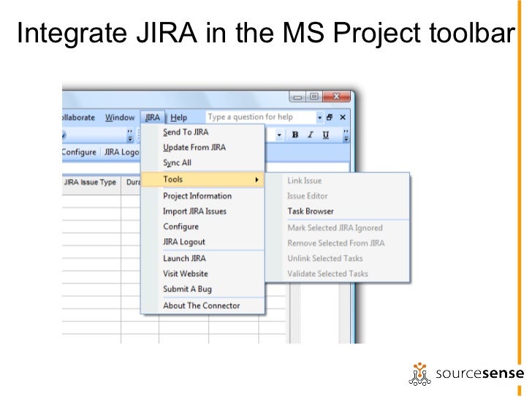This screenshot has height=399, width=532.
Task: Select Tools menu entry
Action: pos(202,179)
